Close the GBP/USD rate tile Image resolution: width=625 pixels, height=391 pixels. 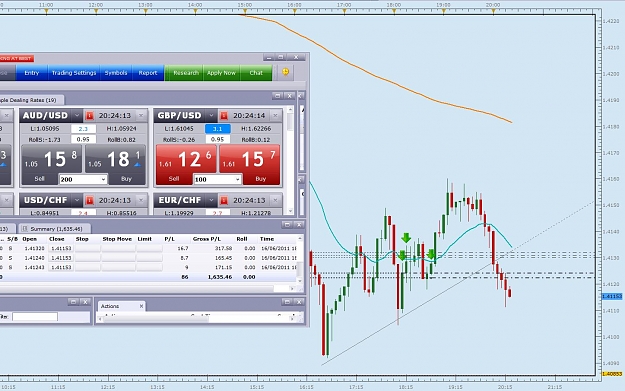click(275, 116)
